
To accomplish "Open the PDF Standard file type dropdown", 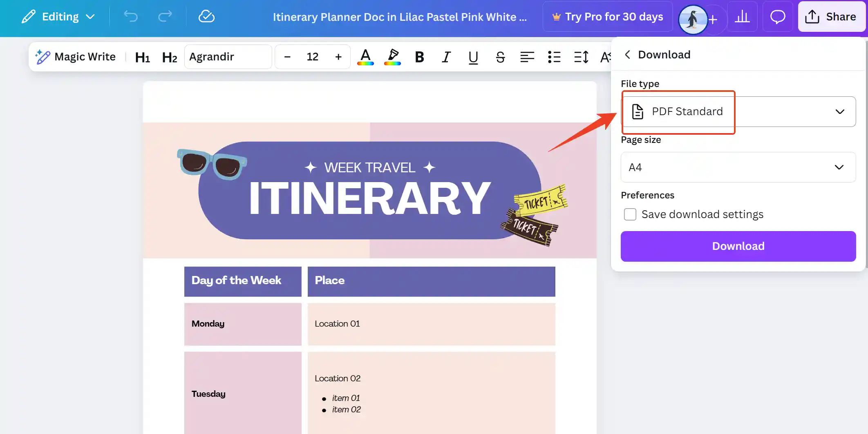I will [x=738, y=111].
